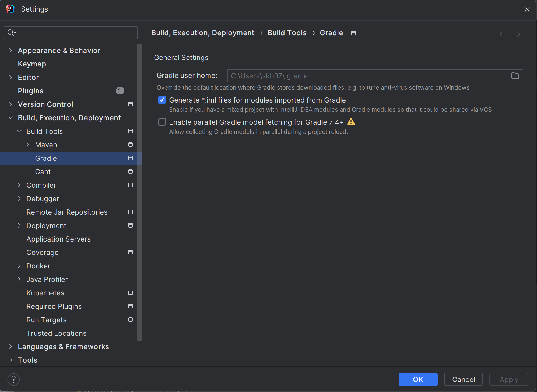Collapse Build, Execution, Deployment section
This screenshot has height=392, width=537.
click(10, 118)
